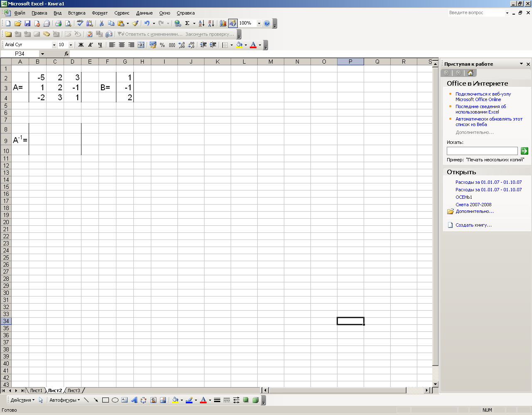Select the Arrow drawing tool
This screenshot has height=415, width=532.
[x=96, y=400]
